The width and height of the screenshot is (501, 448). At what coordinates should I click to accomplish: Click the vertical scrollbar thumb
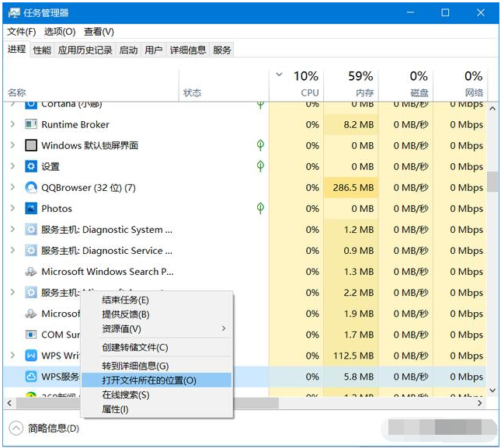(x=492, y=182)
